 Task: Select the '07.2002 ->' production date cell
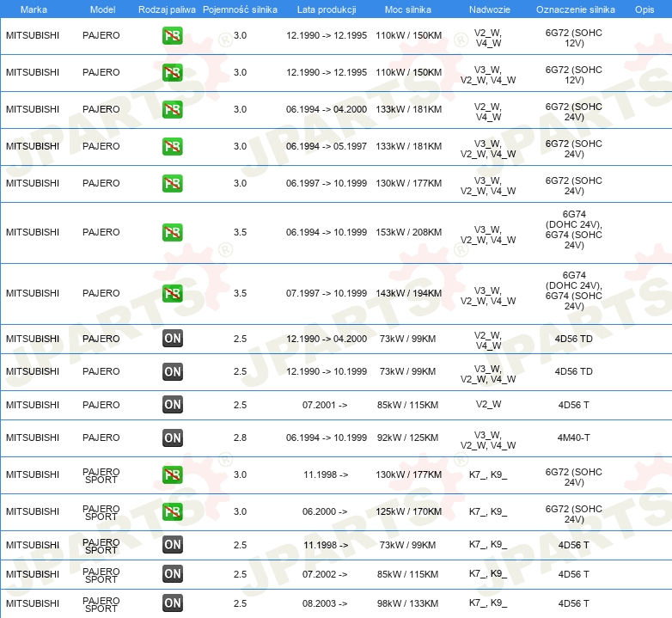click(325, 574)
